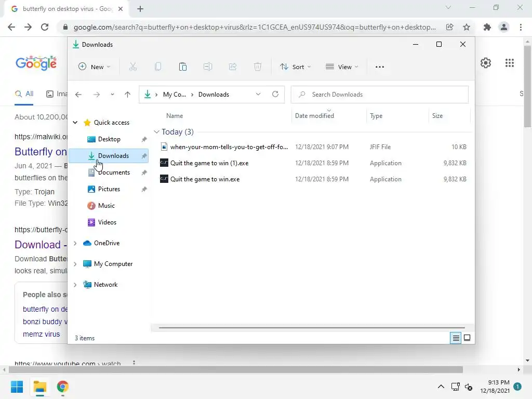
Task: Click the Google logo
Action: [x=36, y=63]
